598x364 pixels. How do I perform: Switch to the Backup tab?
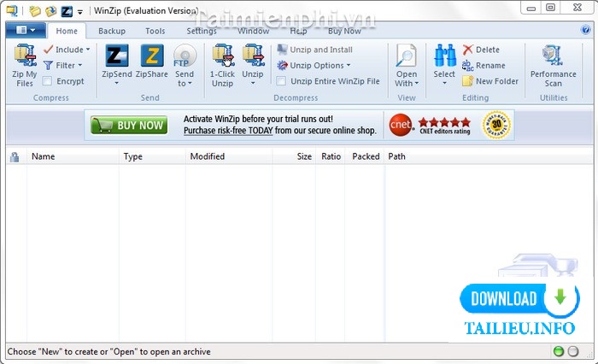pyautogui.click(x=112, y=31)
